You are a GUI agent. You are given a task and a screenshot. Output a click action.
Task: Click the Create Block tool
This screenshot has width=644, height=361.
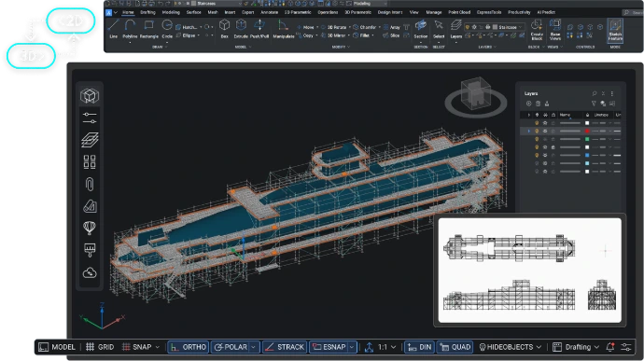click(537, 30)
